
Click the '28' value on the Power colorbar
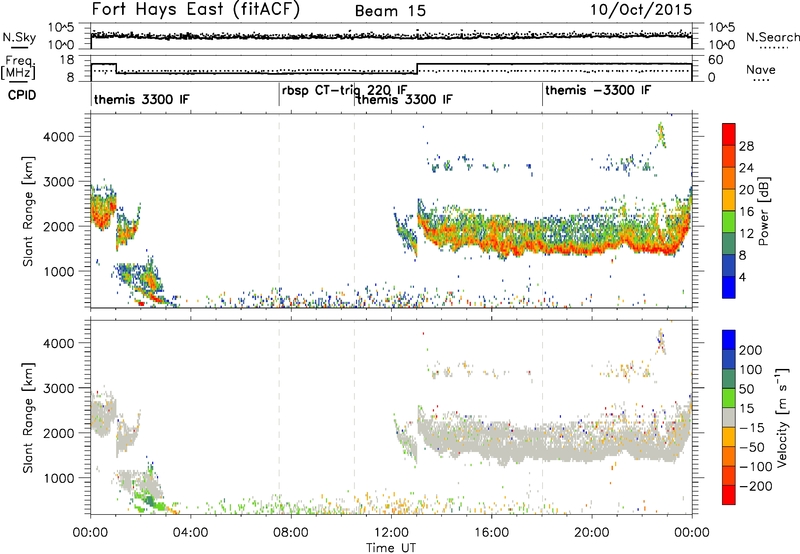(746, 146)
